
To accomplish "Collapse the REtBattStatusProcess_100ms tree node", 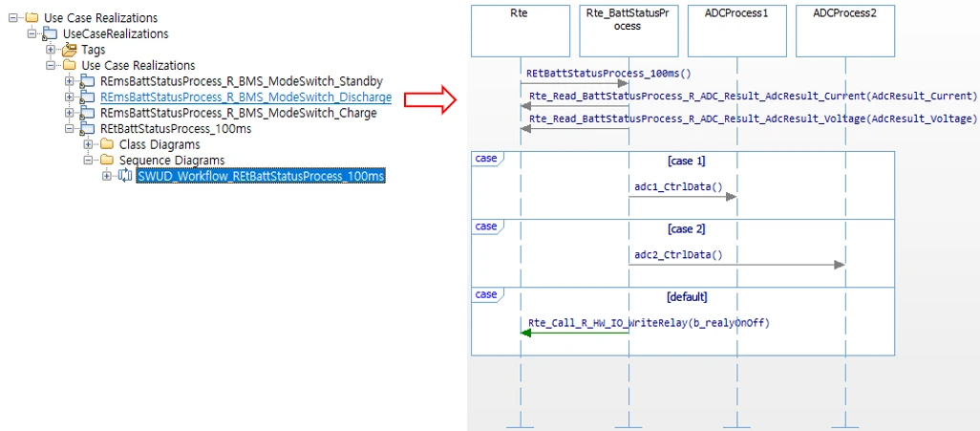I will (70, 129).
